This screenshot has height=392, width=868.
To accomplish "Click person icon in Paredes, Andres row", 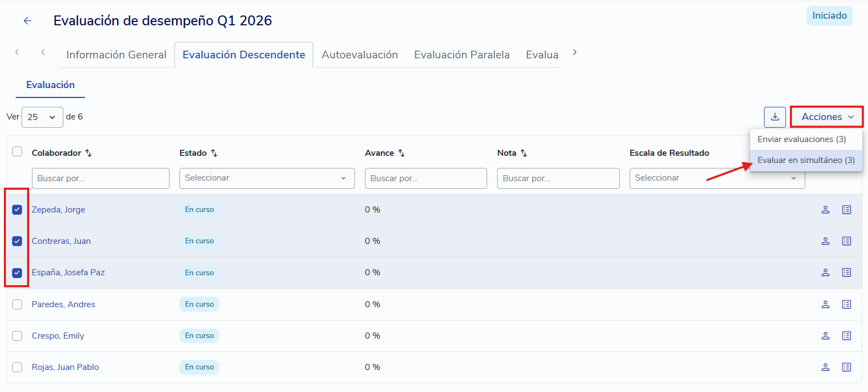I will (825, 304).
